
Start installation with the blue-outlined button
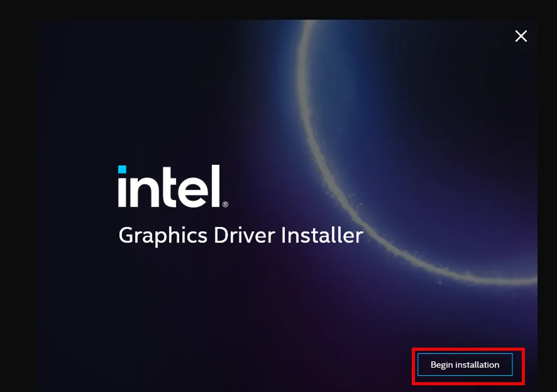point(465,364)
